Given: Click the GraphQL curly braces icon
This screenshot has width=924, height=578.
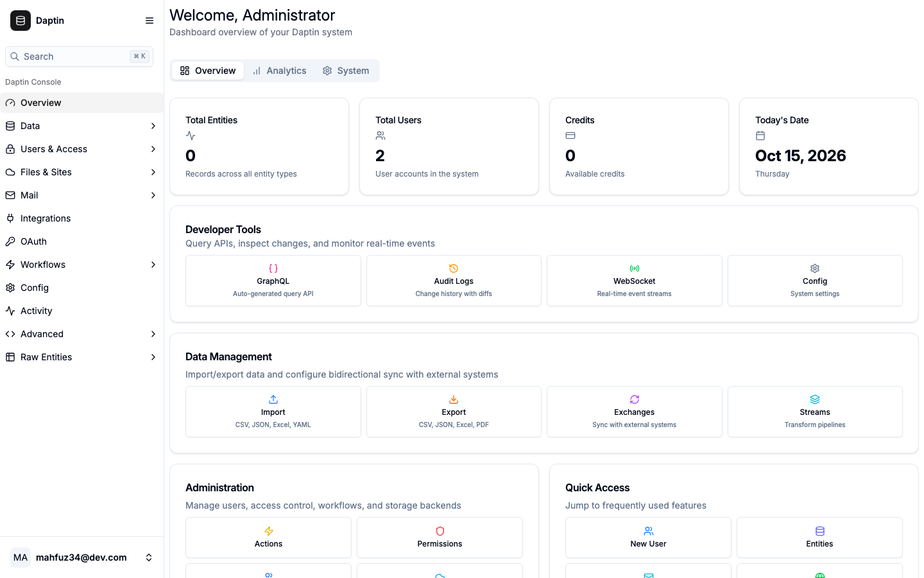Looking at the screenshot, I should (x=273, y=268).
